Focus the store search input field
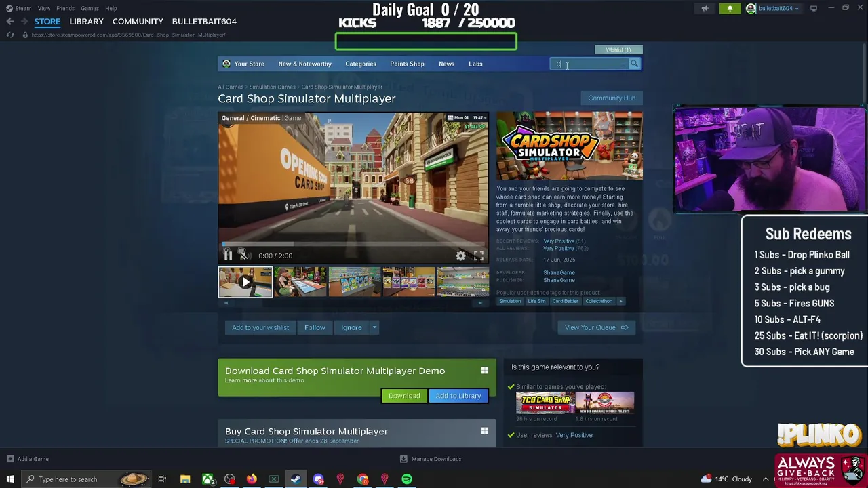This screenshot has width=868, height=488. [590, 64]
